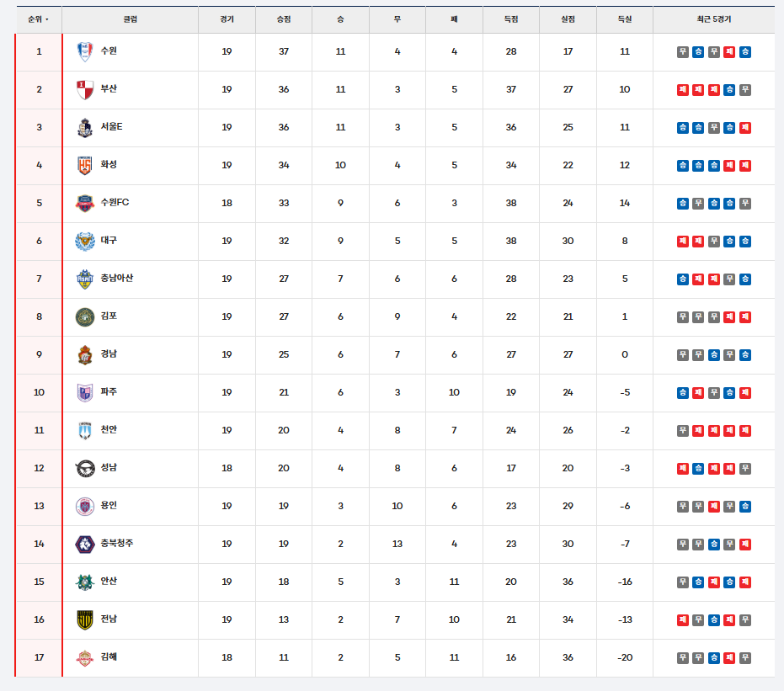
Task: Click 김포's last recent match loss badge
Action: coord(745,316)
